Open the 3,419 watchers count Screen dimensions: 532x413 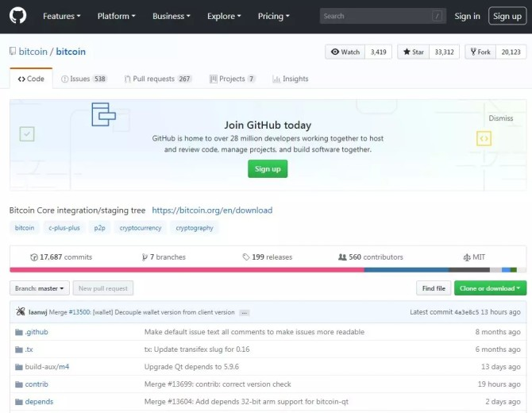tap(378, 52)
